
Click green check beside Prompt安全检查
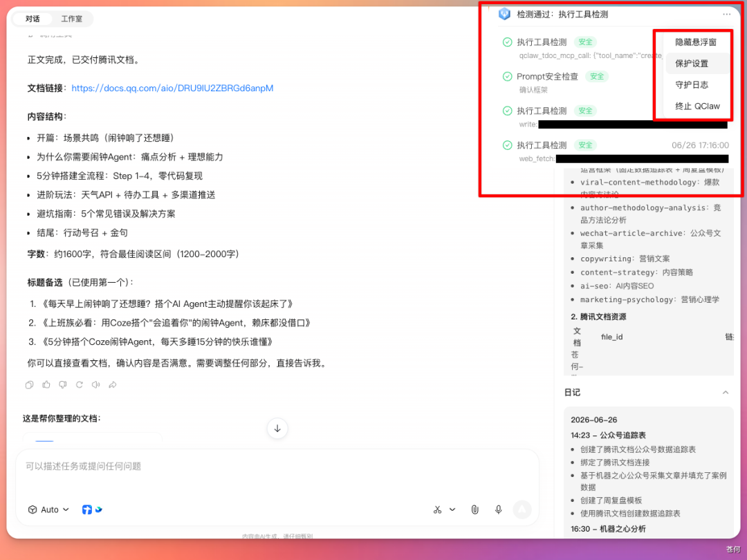coord(508,76)
